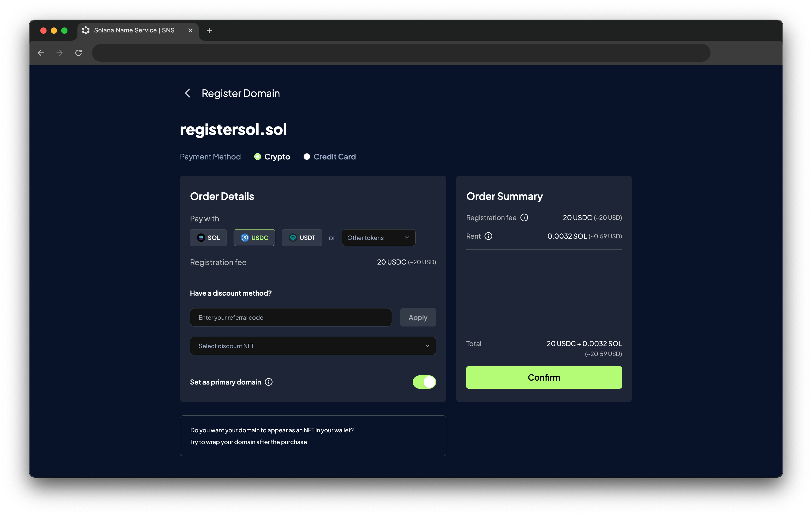Viewport: 812px width, 516px height.
Task: Select the Crypto payment method radio
Action: click(258, 157)
